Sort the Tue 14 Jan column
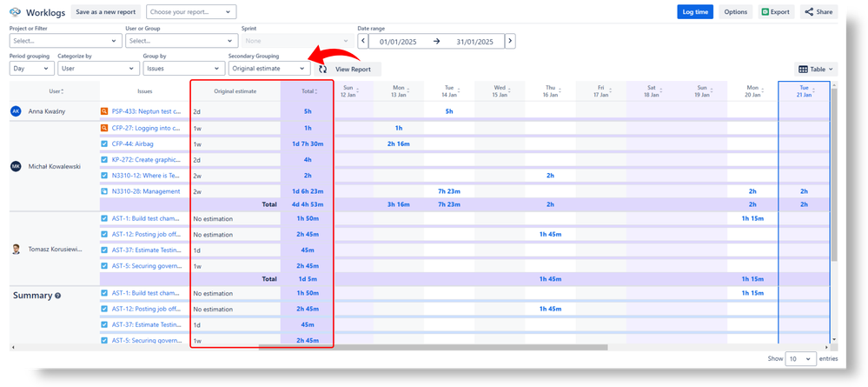This screenshot has width=868, height=387. (x=460, y=91)
